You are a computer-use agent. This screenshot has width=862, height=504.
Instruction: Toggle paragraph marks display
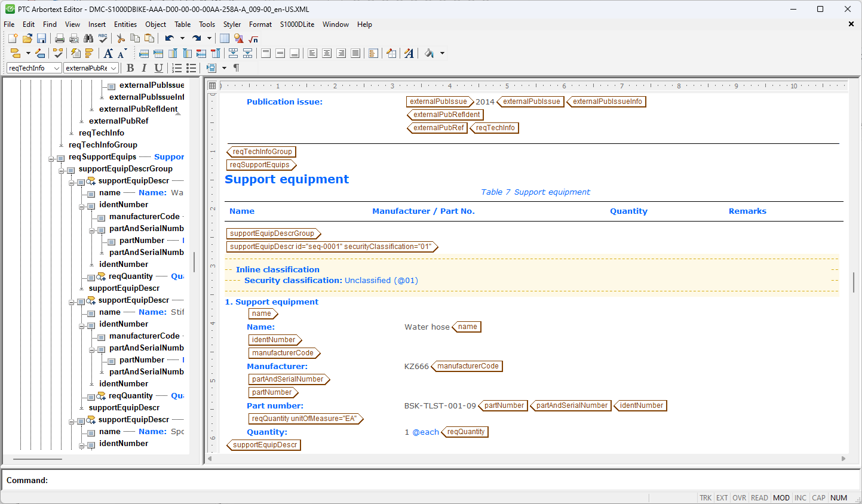[x=237, y=68]
